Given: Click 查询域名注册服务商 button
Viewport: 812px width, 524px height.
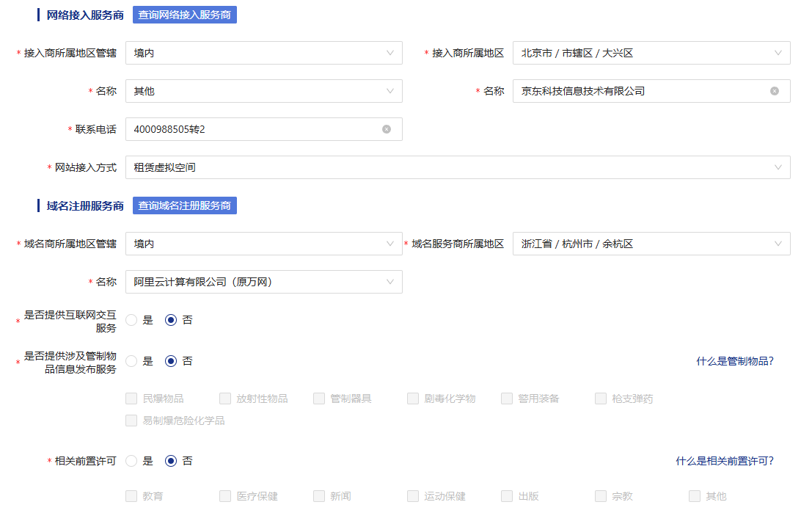Looking at the screenshot, I should (x=184, y=205).
